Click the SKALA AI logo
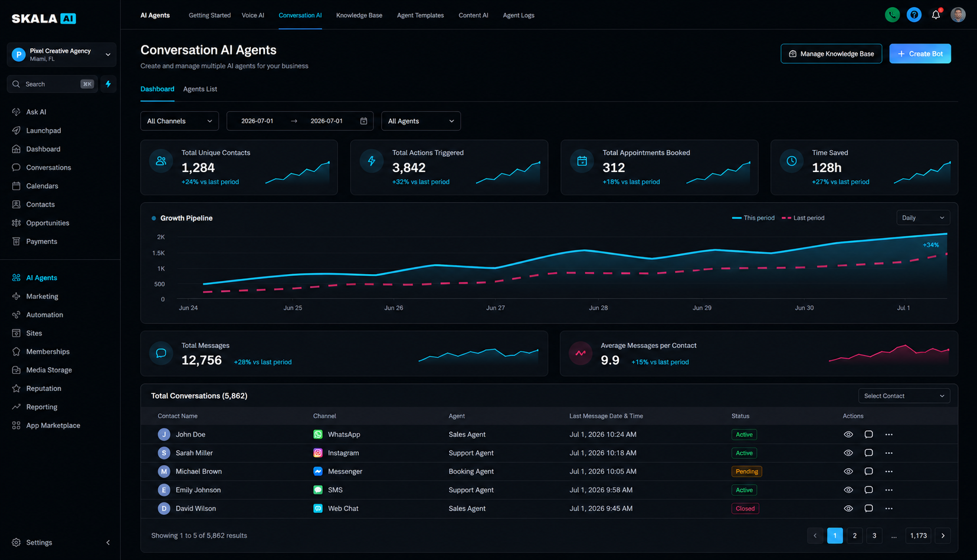This screenshot has width=977, height=560. click(44, 18)
